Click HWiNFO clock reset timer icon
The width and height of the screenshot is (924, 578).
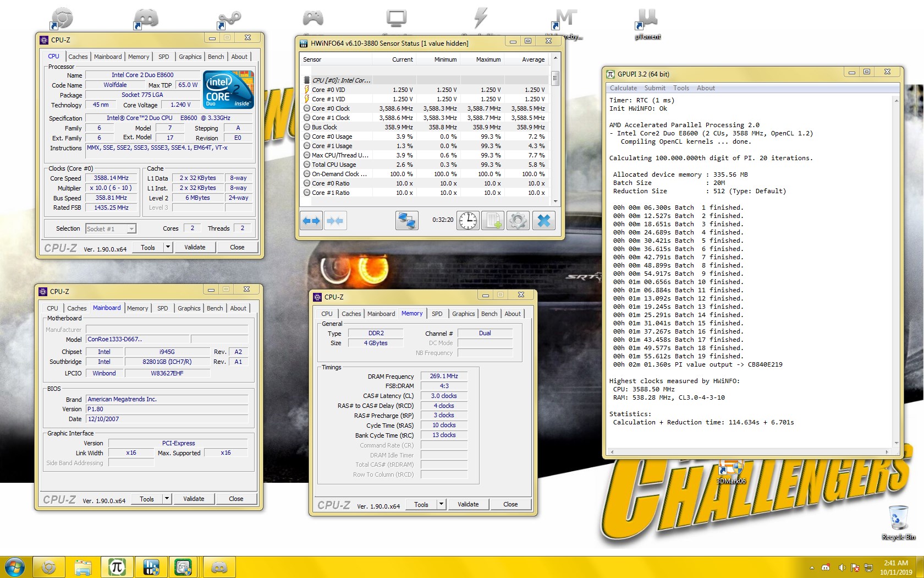point(468,221)
